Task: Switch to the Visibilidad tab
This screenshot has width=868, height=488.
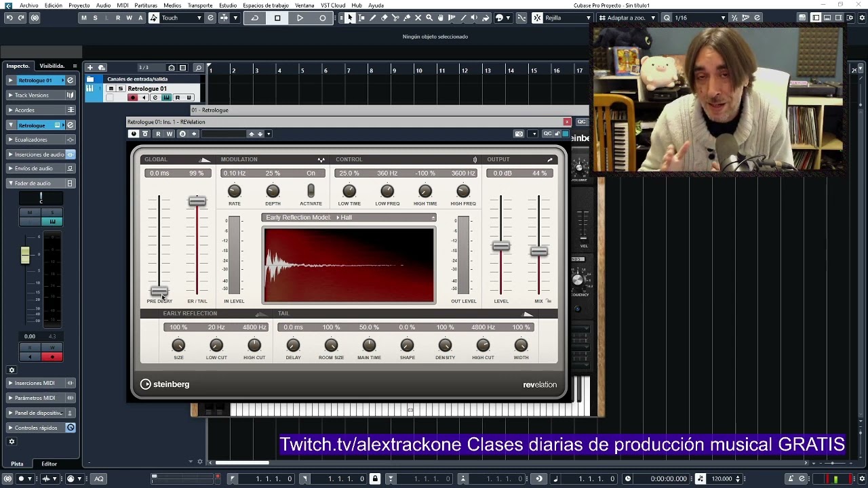Action: (52, 66)
